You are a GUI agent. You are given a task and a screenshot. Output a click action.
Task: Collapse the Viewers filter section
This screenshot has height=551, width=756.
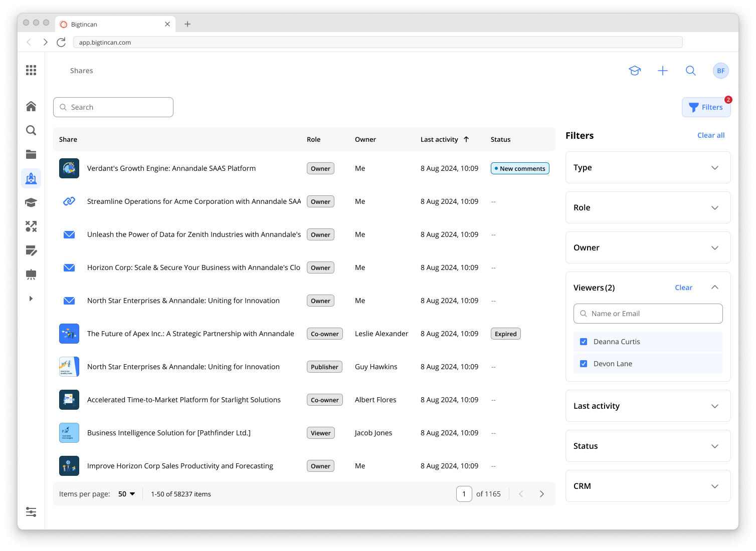(x=715, y=288)
